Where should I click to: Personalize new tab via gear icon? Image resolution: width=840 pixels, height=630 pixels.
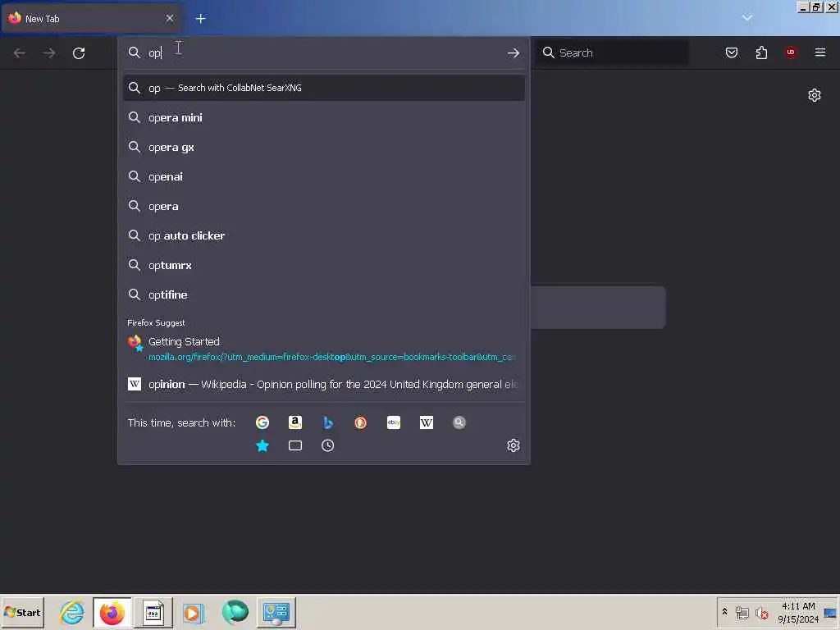(815, 95)
